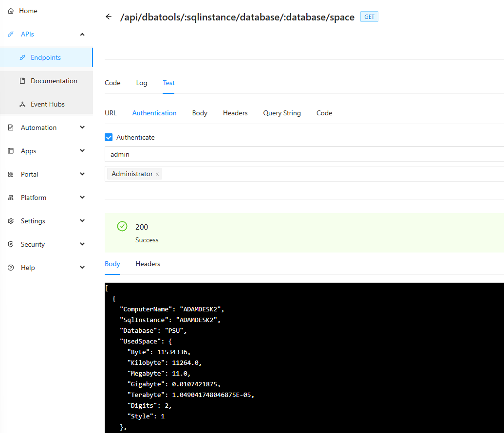Expand the Portal menu chevron
This screenshot has height=433, width=504.
click(82, 174)
